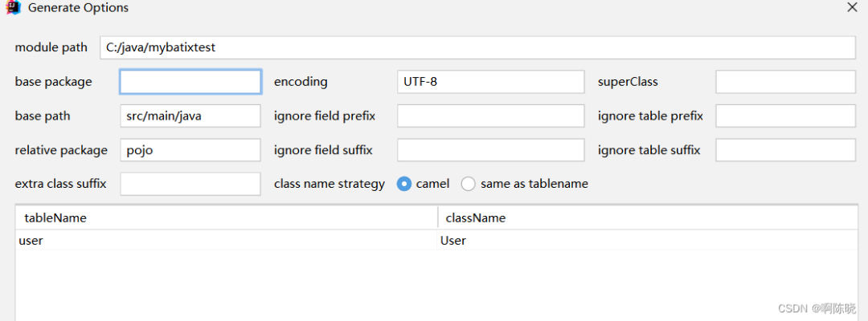Click the ignore field suffix input

point(490,150)
